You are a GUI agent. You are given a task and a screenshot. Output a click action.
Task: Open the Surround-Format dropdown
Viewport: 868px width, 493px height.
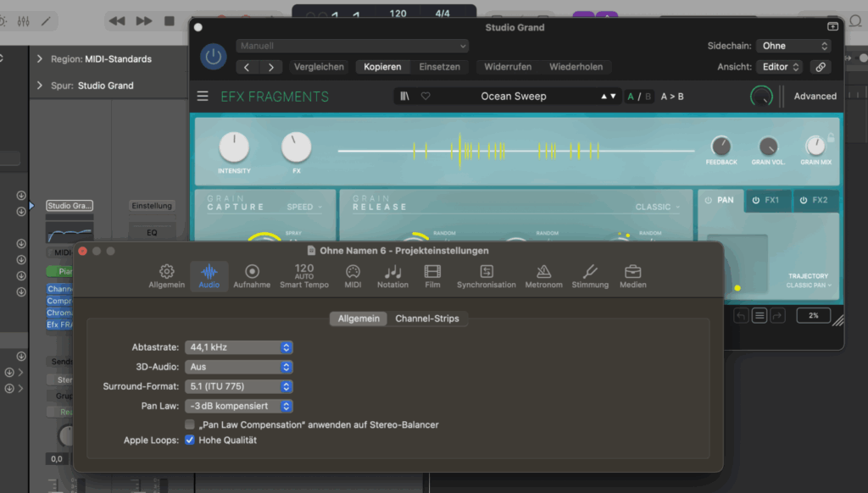(x=239, y=386)
